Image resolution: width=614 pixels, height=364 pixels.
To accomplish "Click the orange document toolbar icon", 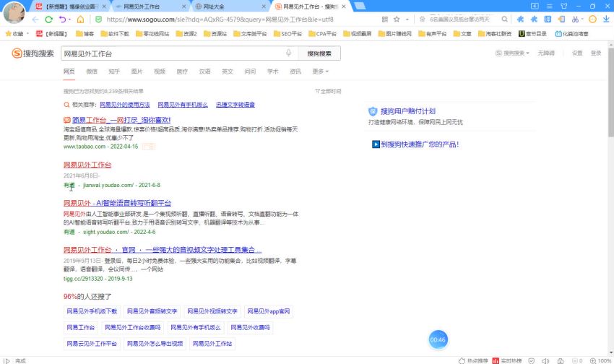I will (561, 19).
